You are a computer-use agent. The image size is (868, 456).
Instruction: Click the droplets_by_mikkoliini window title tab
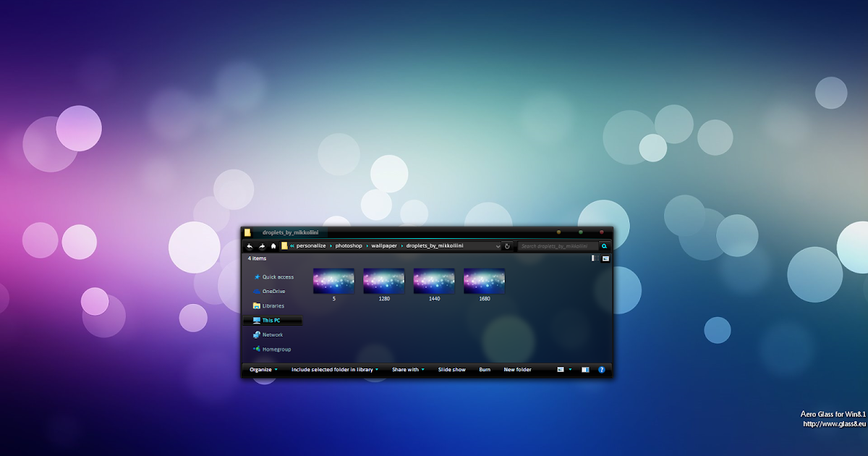290,232
